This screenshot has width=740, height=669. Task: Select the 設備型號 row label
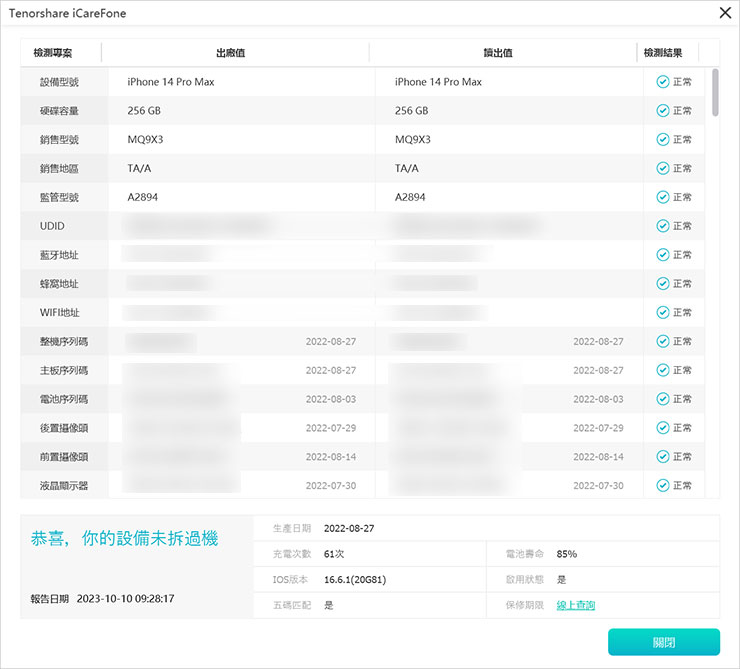click(x=59, y=82)
